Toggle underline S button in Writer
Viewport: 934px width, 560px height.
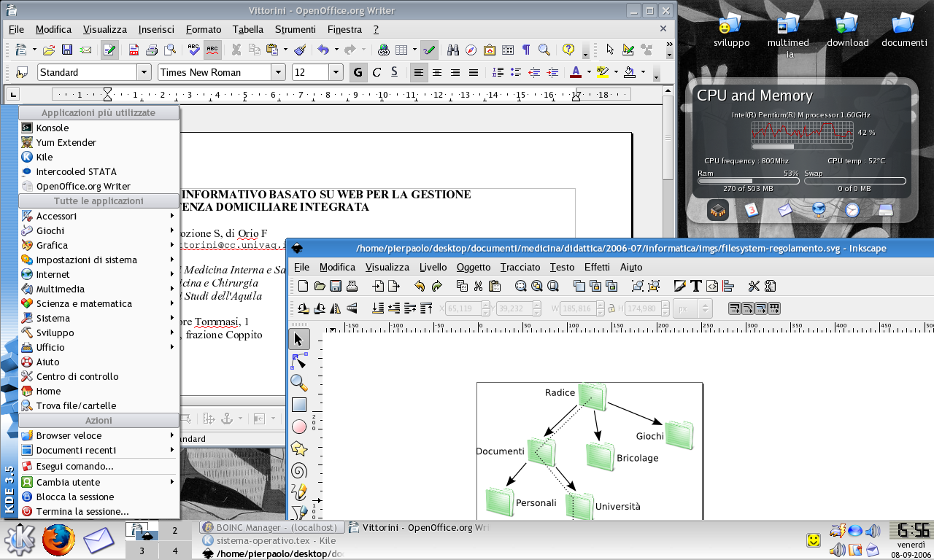[x=394, y=72]
